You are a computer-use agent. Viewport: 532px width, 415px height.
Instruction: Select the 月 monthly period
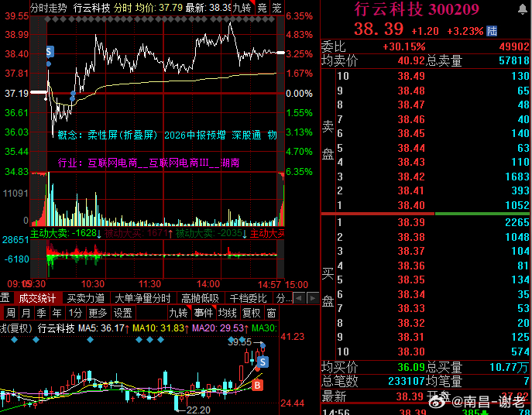point(26,313)
